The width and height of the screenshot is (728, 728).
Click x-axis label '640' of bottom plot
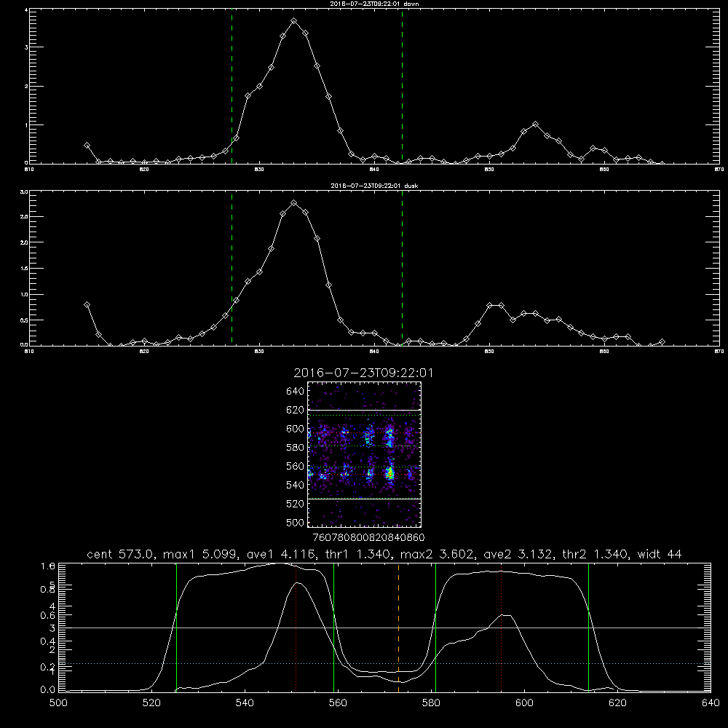point(711,703)
